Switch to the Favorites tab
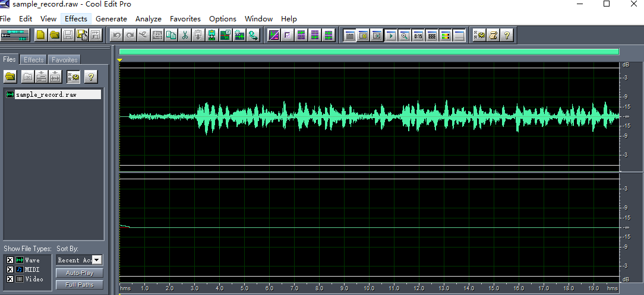644x295 pixels. pyautogui.click(x=64, y=60)
